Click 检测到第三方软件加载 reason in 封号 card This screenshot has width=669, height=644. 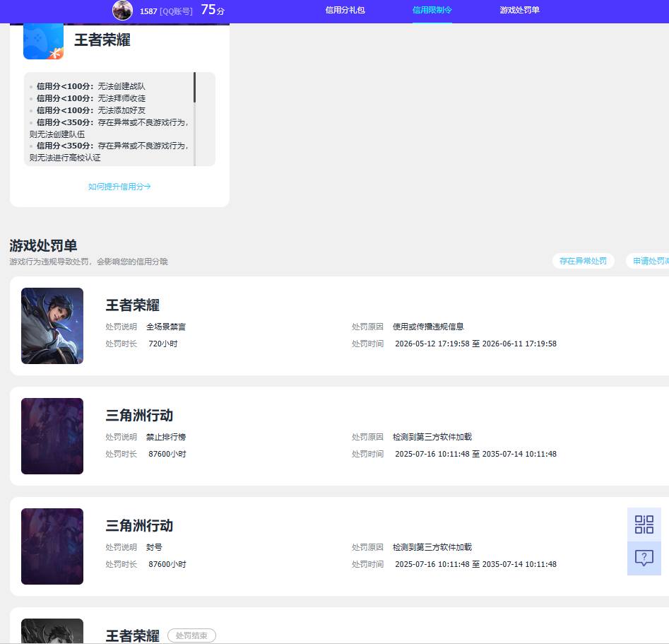432,547
